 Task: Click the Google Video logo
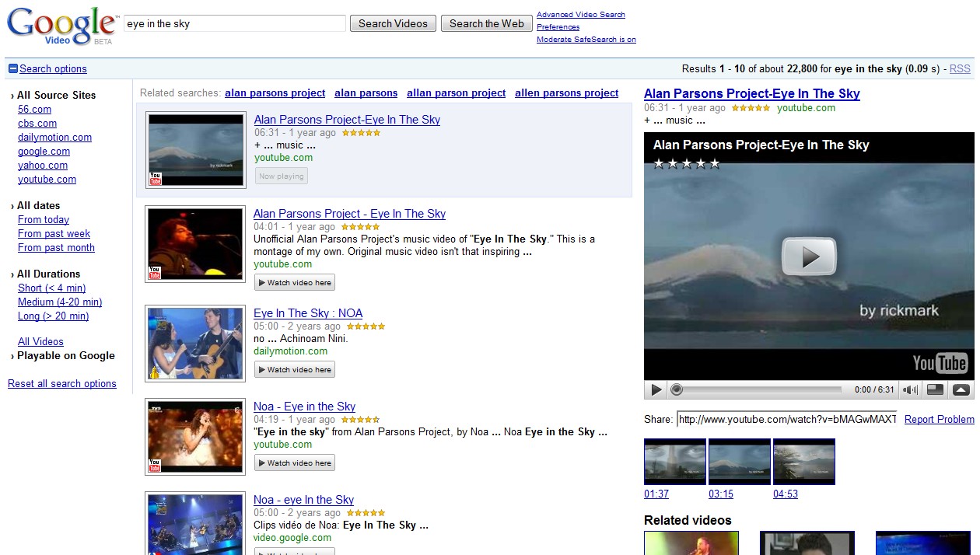(62, 26)
